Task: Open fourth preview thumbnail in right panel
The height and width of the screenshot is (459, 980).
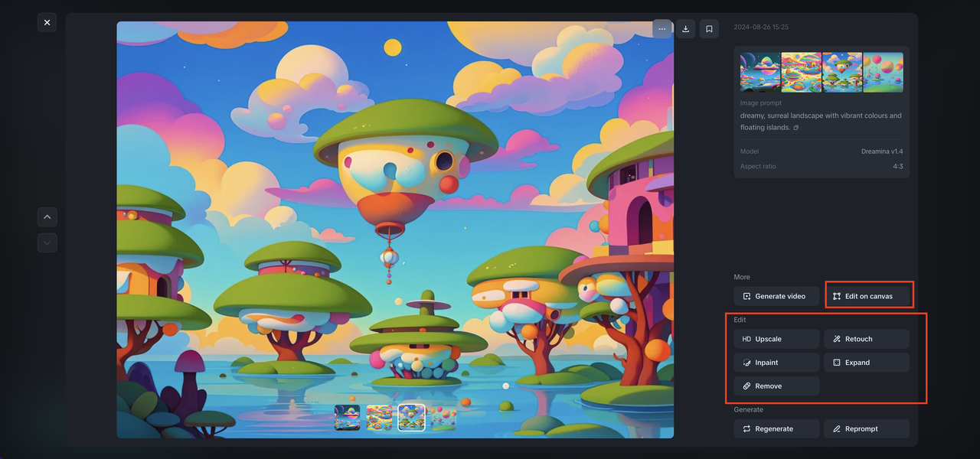Action: pyautogui.click(x=883, y=72)
